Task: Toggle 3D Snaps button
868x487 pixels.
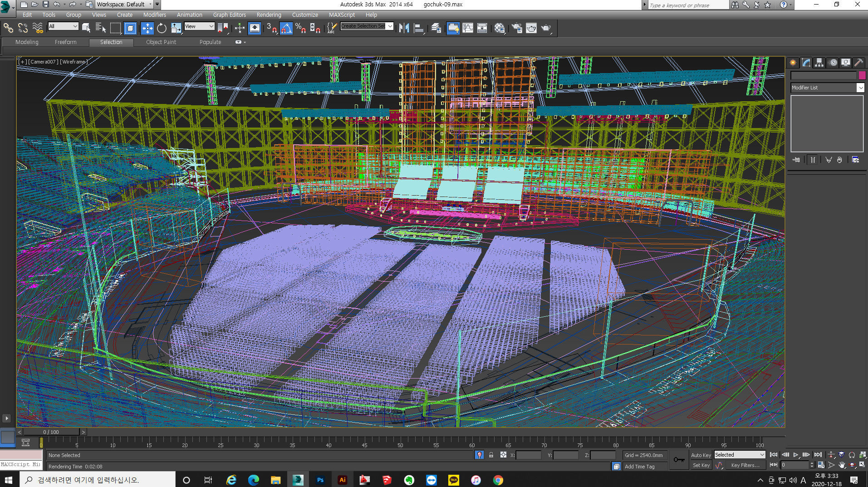Action: coord(271,28)
